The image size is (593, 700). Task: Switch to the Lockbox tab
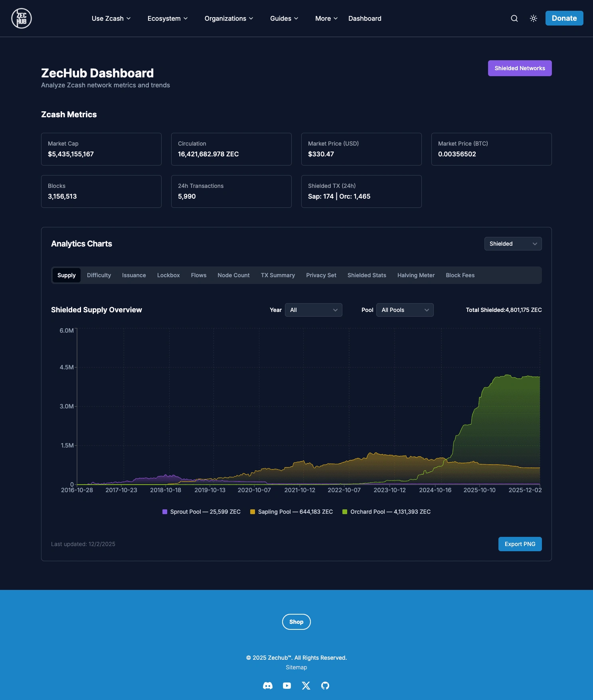coord(168,275)
